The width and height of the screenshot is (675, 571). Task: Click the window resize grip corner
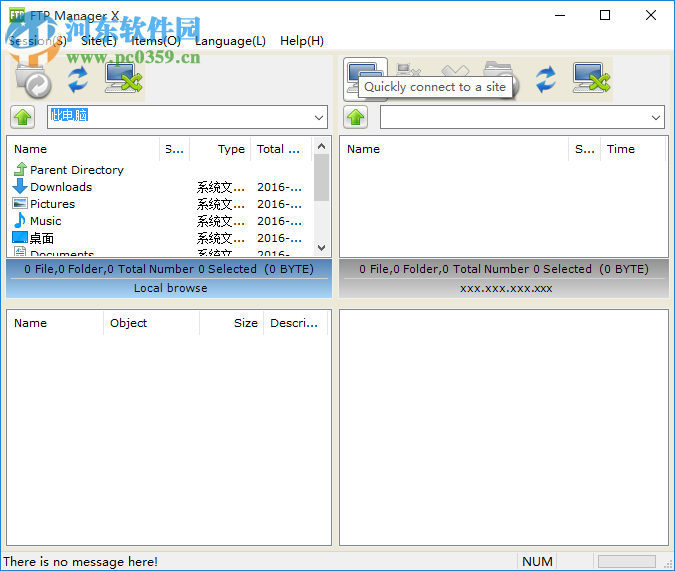tap(669, 564)
